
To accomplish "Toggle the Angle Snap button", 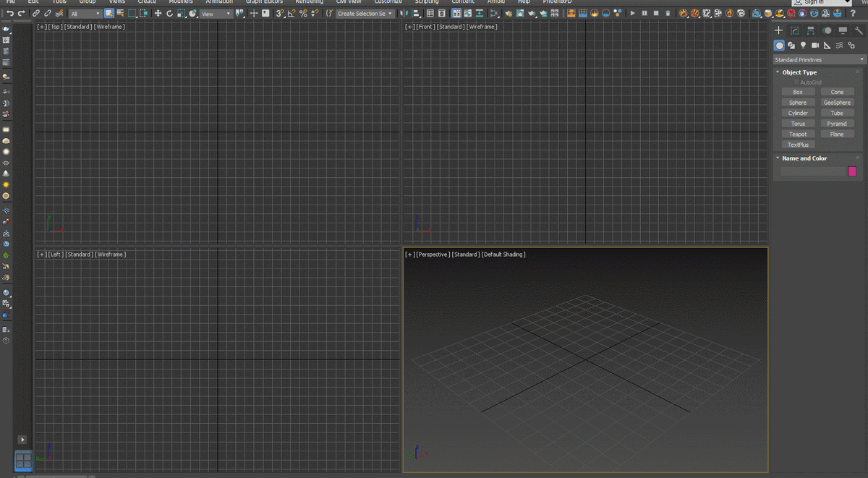I will point(292,13).
